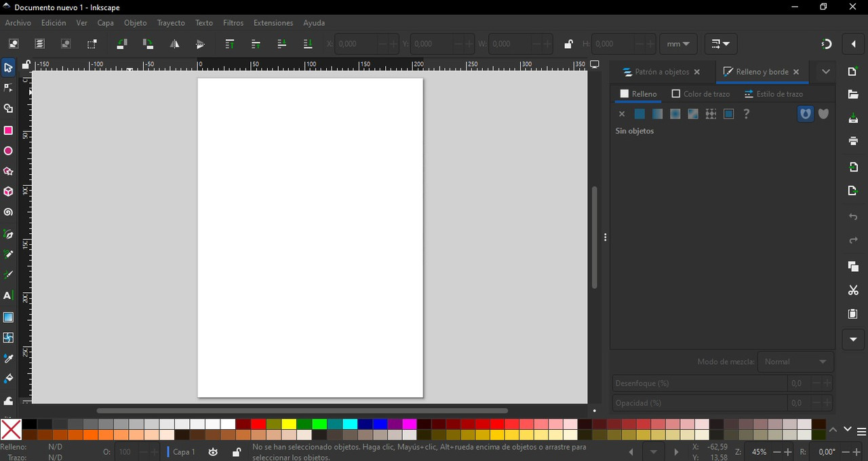Select the Star and polygon tool

point(8,172)
